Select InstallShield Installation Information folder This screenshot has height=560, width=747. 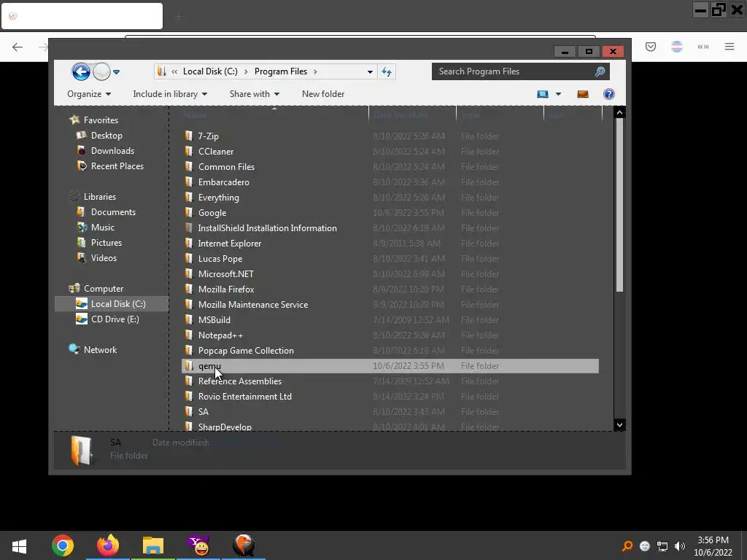coord(267,228)
